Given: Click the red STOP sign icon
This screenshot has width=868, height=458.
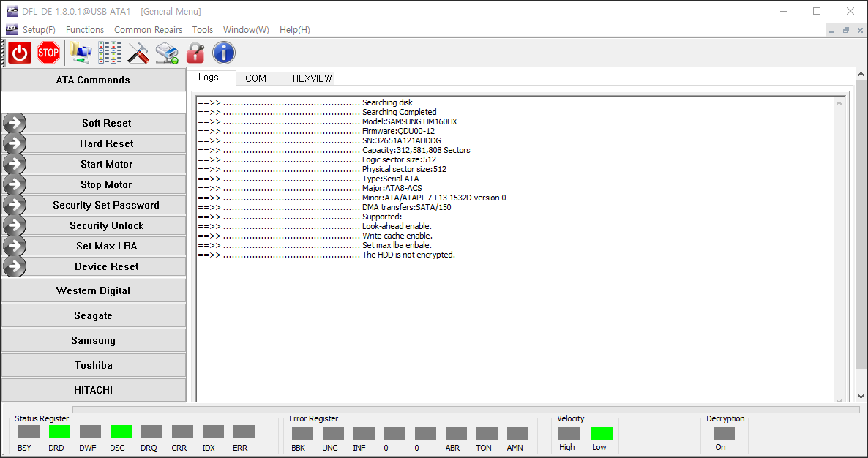Looking at the screenshot, I should 48,53.
